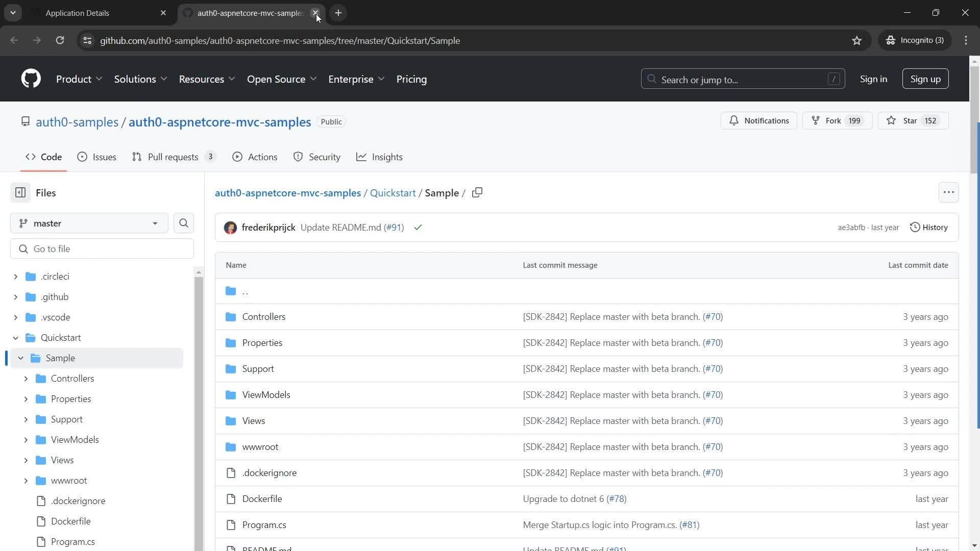Open Program.cs in the file table
The height and width of the screenshot is (551, 980).
click(264, 525)
